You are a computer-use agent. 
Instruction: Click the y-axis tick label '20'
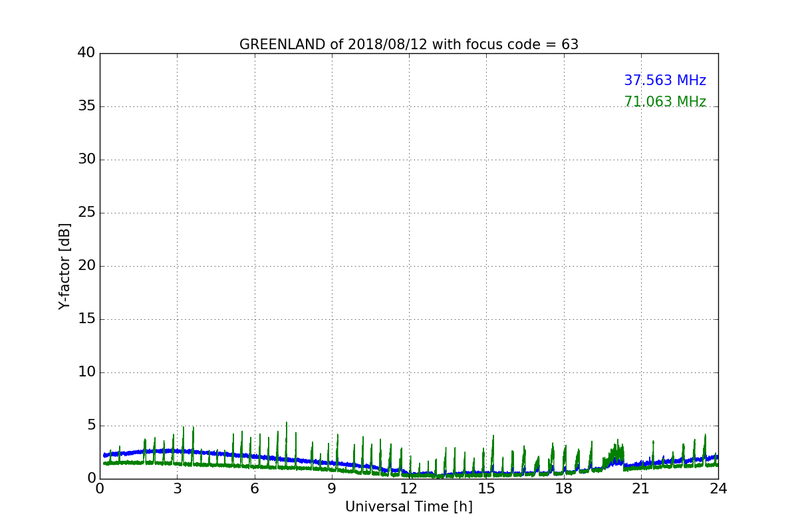[x=86, y=266]
